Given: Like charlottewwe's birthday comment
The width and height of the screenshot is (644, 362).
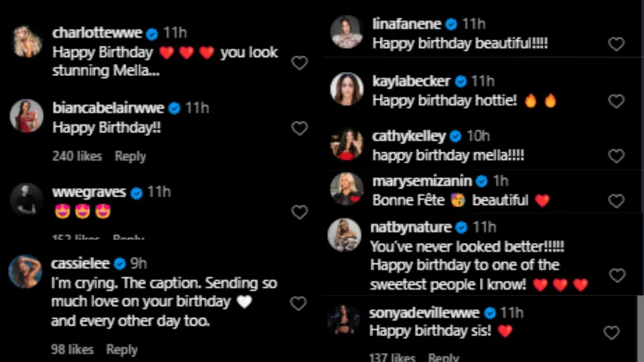Looking at the screenshot, I should click(299, 63).
